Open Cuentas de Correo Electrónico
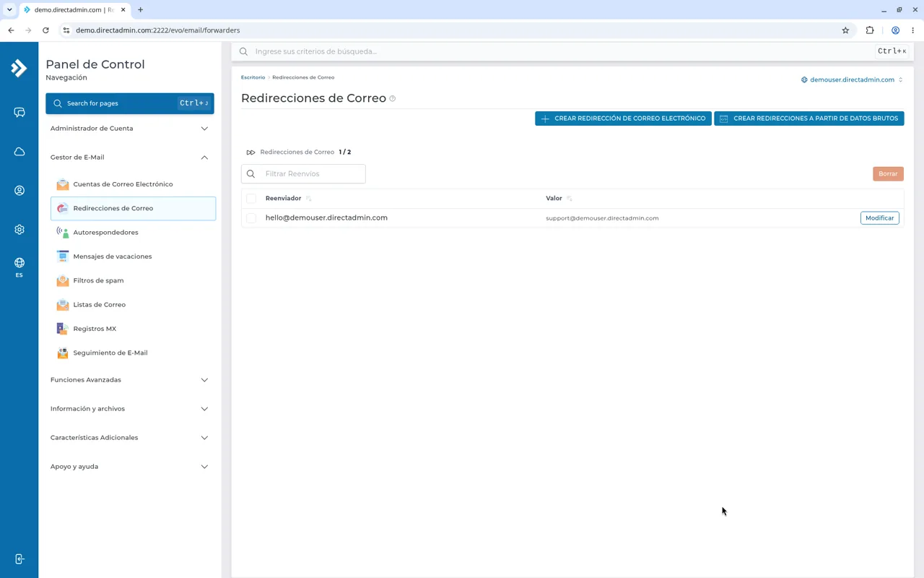 [133, 184]
